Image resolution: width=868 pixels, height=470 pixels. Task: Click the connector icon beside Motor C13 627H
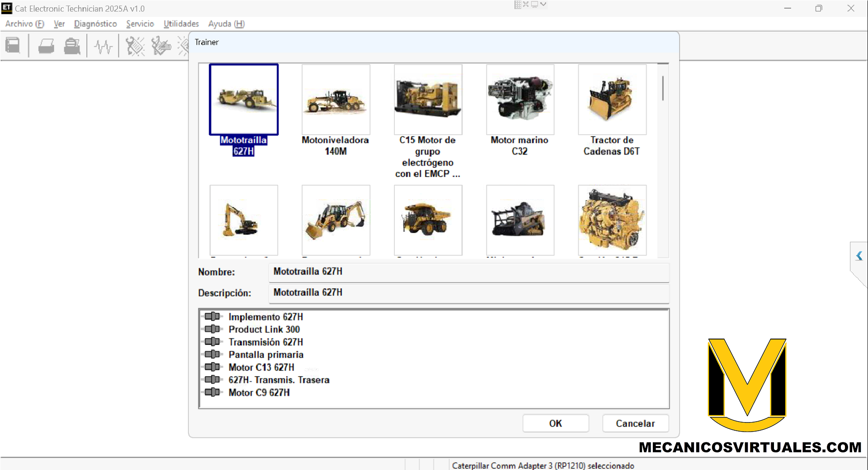212,367
